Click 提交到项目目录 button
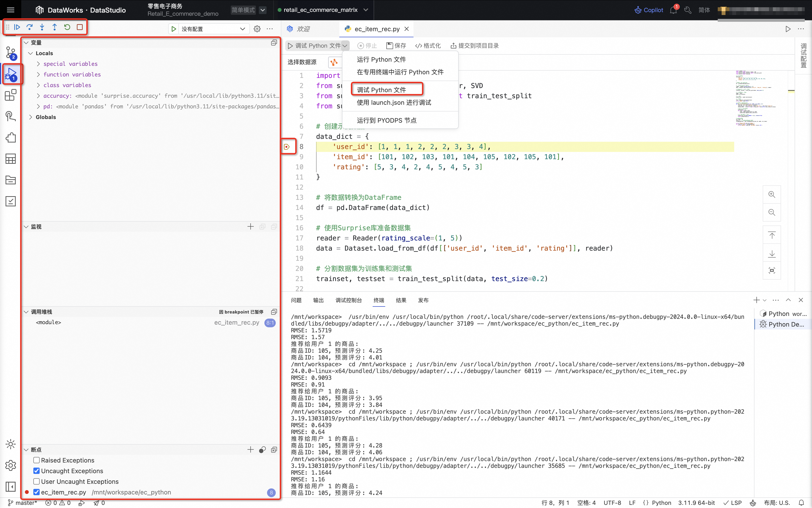This screenshot has width=812, height=508. click(x=474, y=46)
